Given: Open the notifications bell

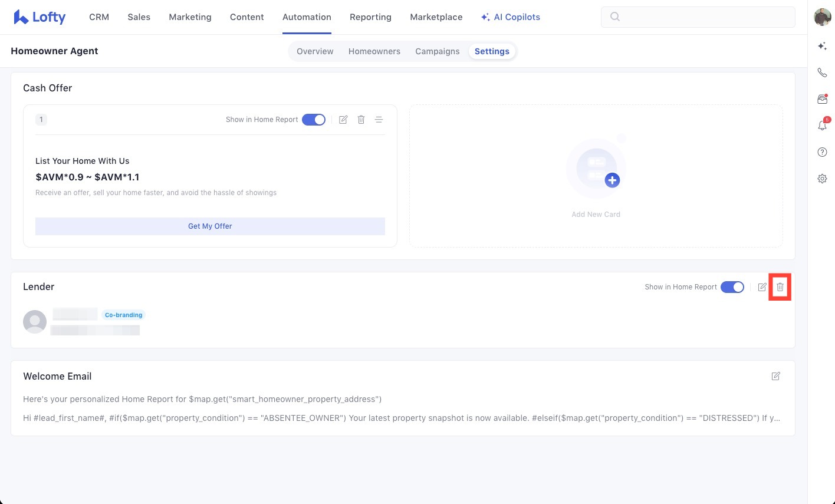Looking at the screenshot, I should 822,125.
